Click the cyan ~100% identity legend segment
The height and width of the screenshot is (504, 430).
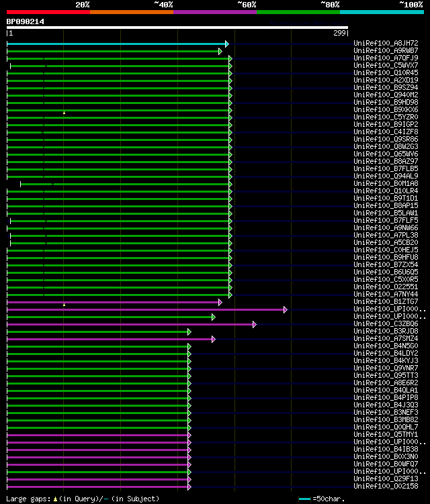coord(382,12)
